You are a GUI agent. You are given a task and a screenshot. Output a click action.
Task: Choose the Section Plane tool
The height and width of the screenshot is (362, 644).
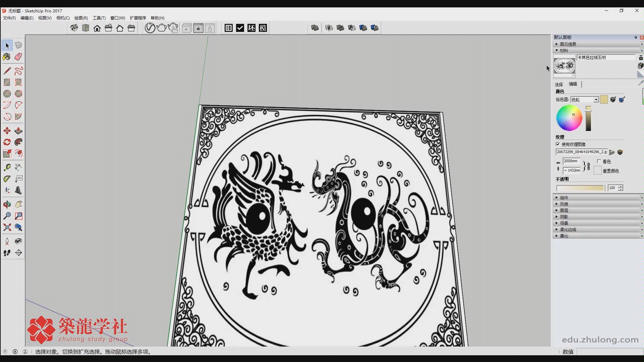18,253
